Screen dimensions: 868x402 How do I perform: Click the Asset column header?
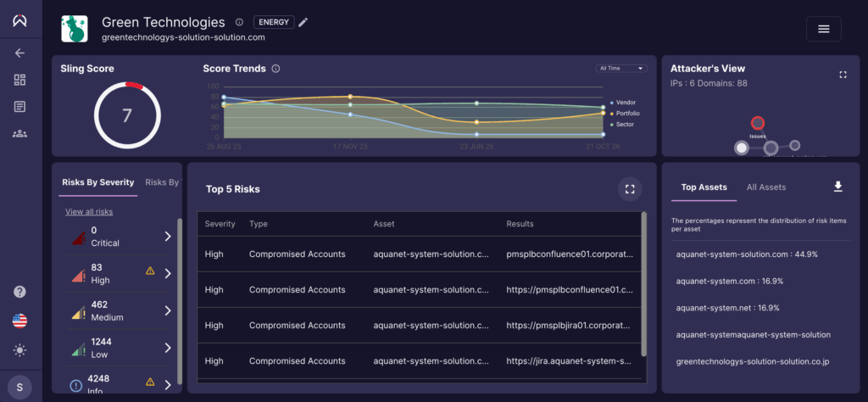coord(384,224)
